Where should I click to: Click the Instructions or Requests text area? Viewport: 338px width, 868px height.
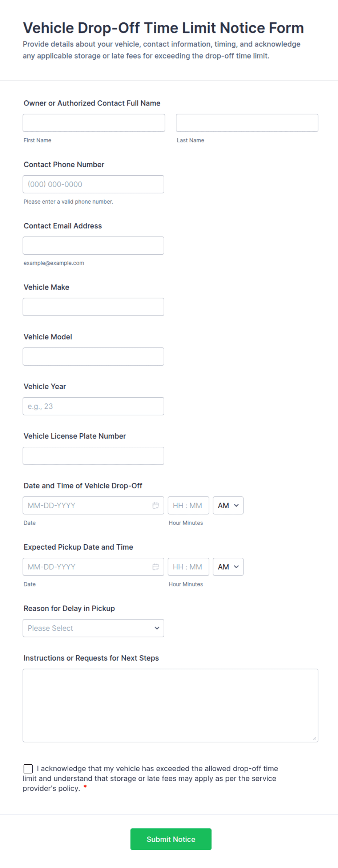point(170,705)
